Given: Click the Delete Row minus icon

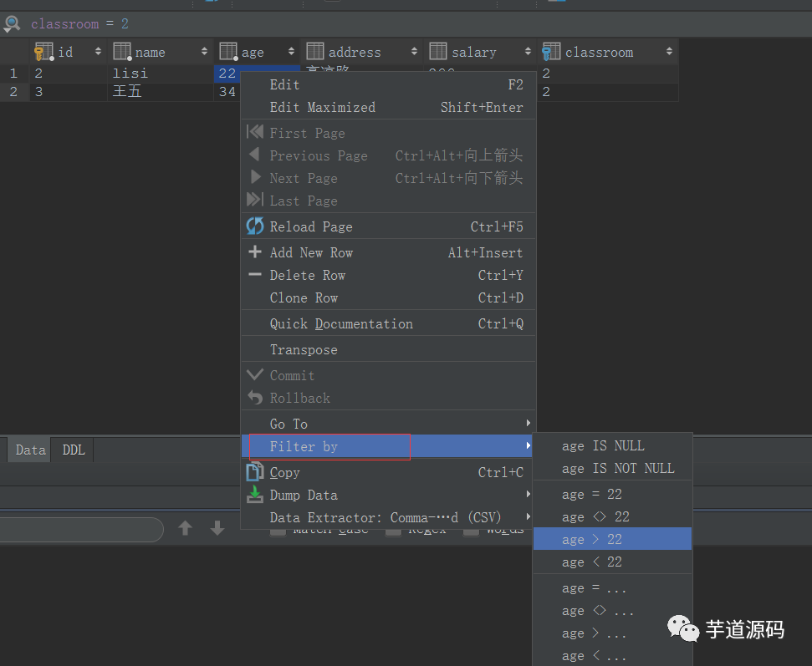Looking at the screenshot, I should click(255, 275).
